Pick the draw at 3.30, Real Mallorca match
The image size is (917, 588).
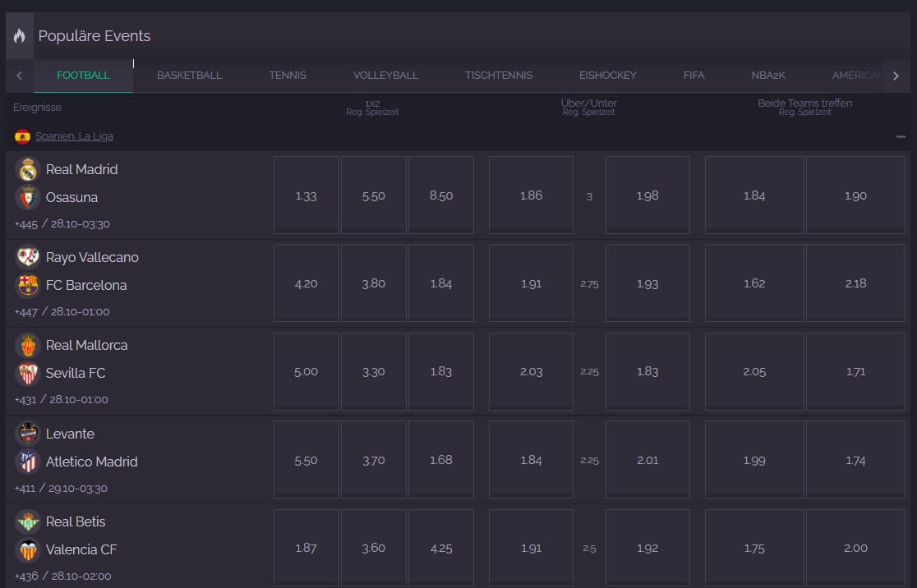374,371
